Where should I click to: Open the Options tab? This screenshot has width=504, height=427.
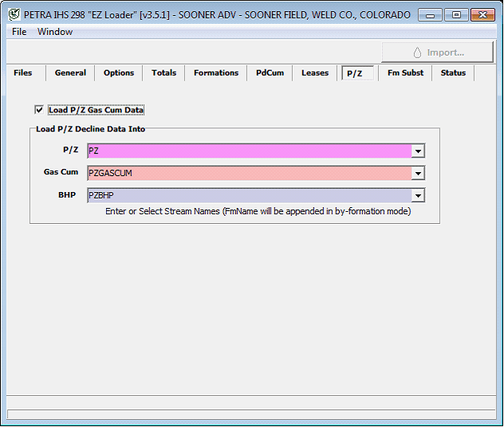(119, 73)
